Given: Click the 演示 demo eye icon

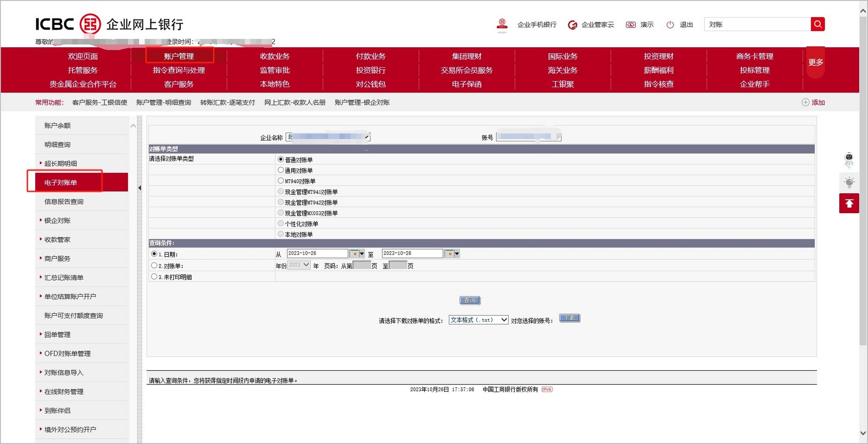Looking at the screenshot, I should pos(631,25).
